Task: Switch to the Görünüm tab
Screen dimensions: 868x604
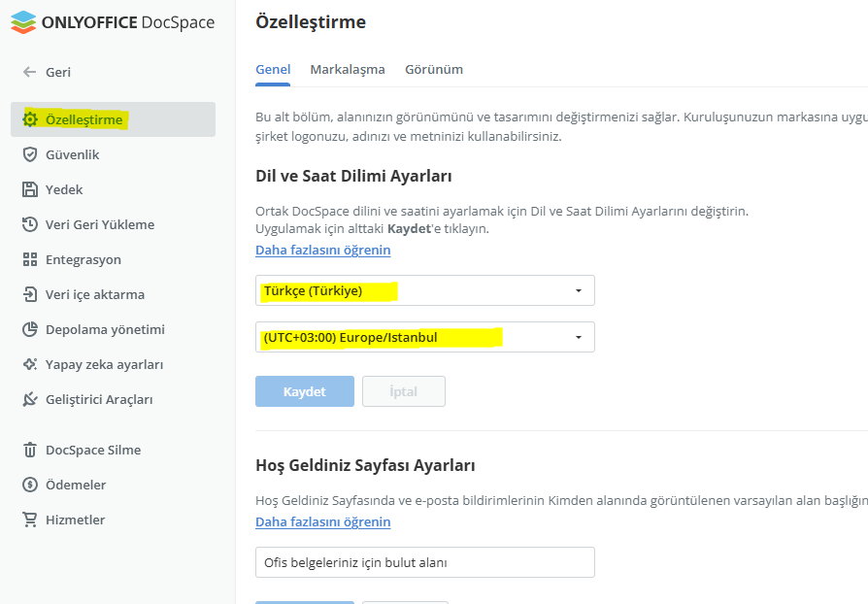Action: pos(434,70)
